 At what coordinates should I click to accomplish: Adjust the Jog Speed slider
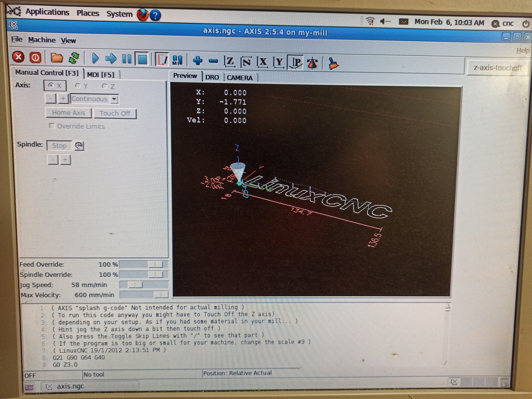point(135,285)
